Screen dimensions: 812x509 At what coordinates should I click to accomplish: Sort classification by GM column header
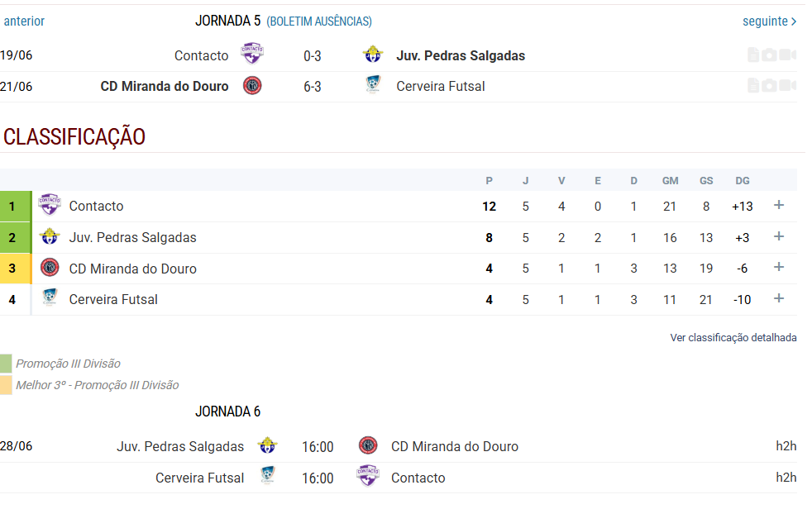tap(670, 180)
